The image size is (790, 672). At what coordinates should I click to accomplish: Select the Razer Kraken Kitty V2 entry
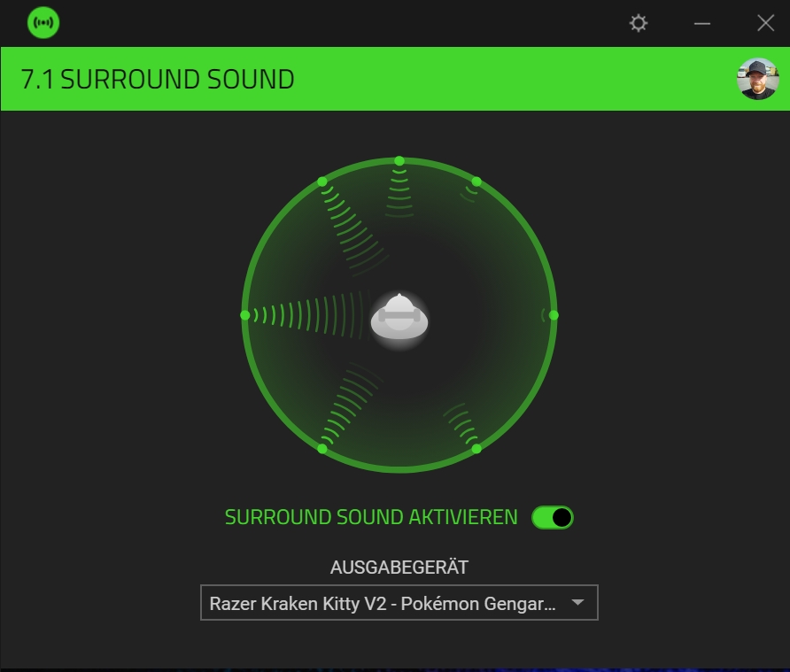(381, 601)
